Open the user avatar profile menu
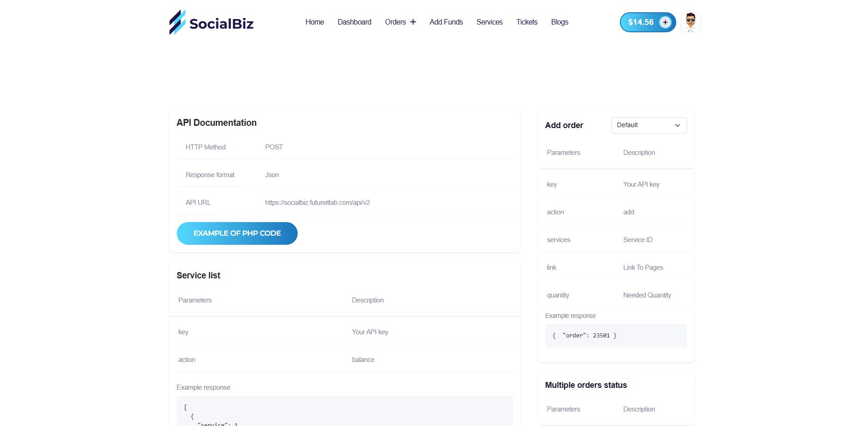This screenshot has width=868, height=426. 690,22
